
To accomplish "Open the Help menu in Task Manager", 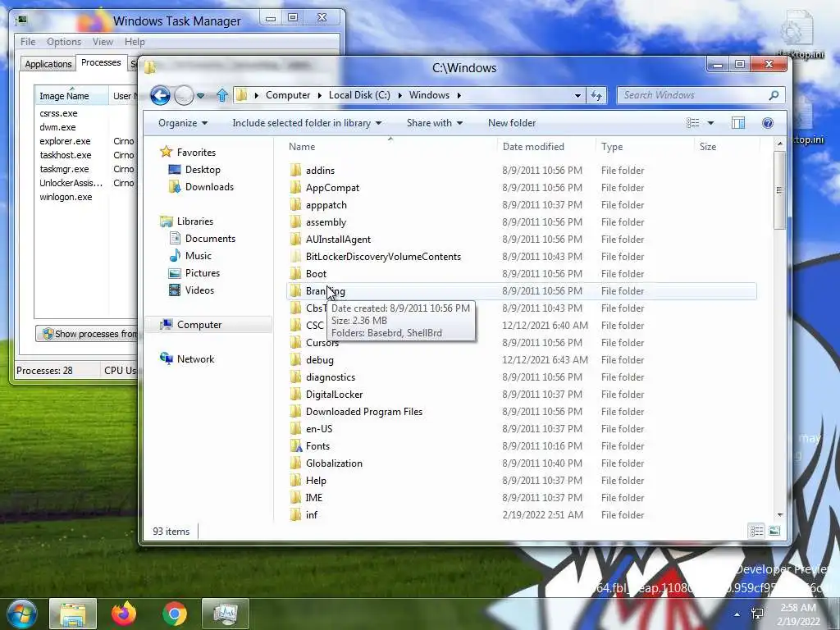I will (x=135, y=42).
